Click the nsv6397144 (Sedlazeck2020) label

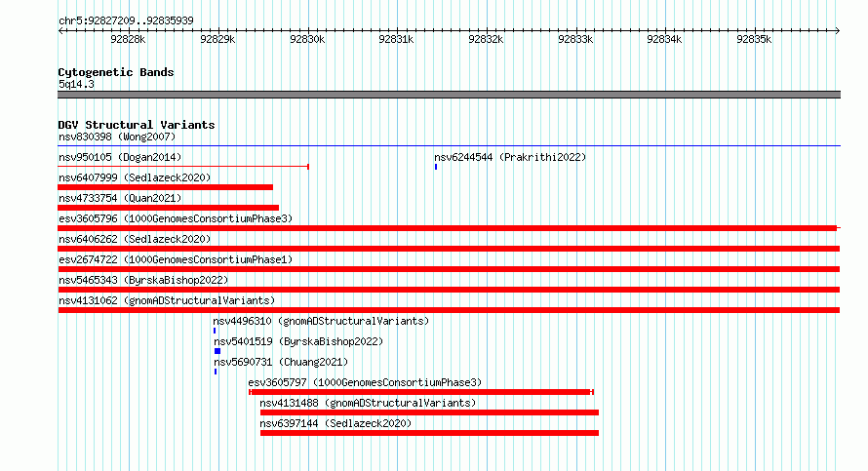pyautogui.click(x=335, y=423)
